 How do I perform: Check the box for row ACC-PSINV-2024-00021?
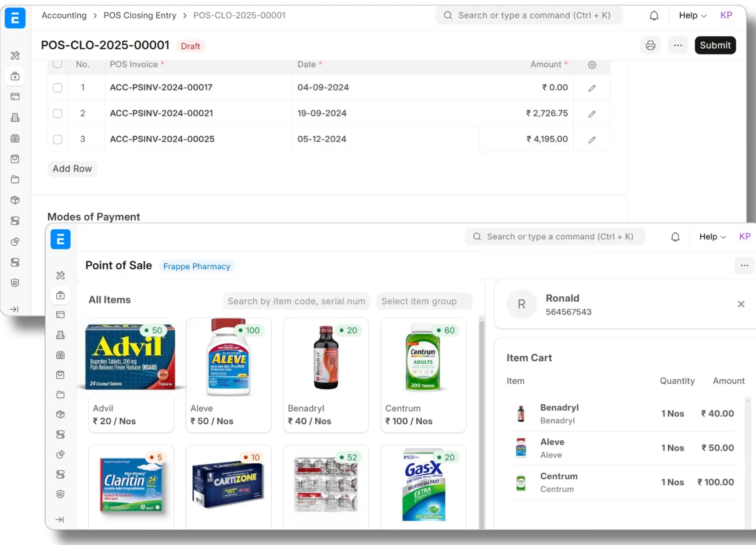58,114
